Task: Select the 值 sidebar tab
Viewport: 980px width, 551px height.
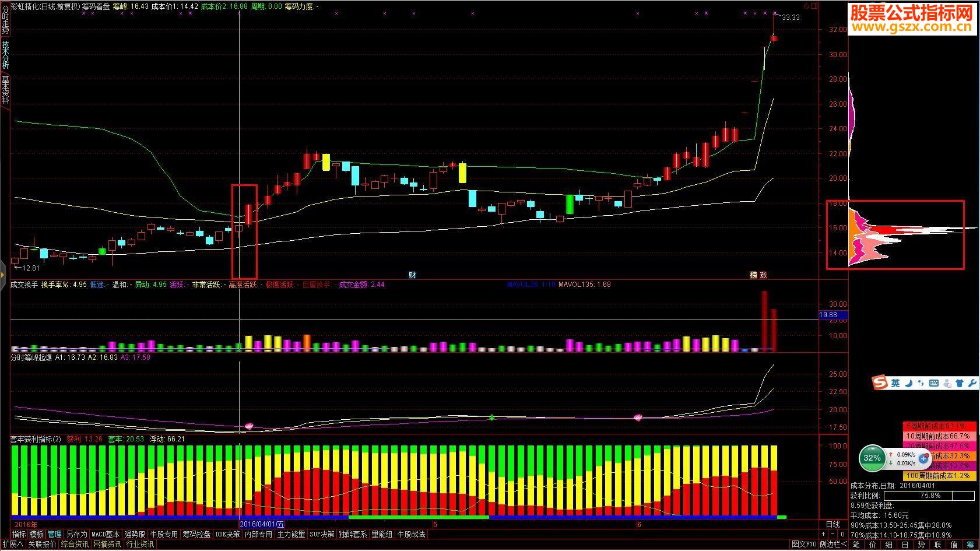Action: pos(954,545)
